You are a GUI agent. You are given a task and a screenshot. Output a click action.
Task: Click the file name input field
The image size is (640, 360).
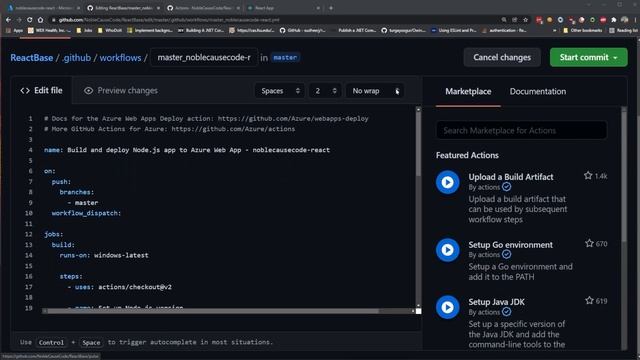[204, 58]
